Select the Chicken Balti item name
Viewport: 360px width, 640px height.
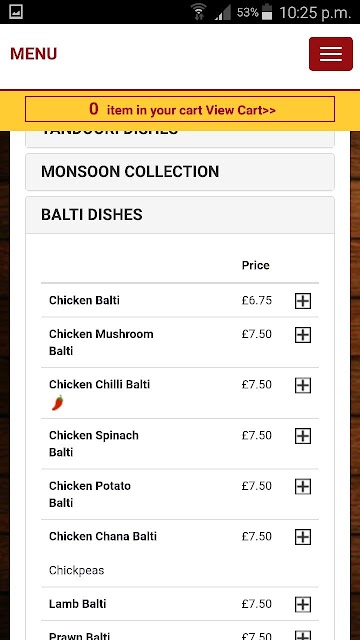click(x=84, y=300)
